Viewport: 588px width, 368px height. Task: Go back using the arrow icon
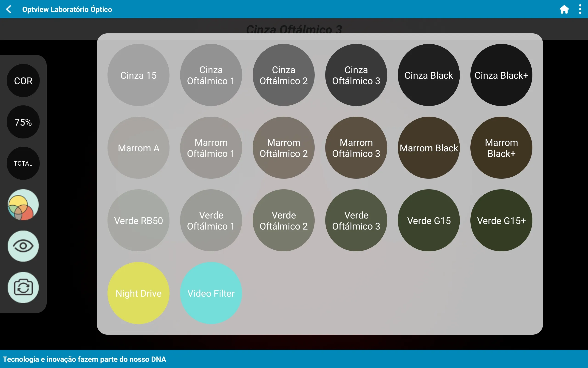9,9
